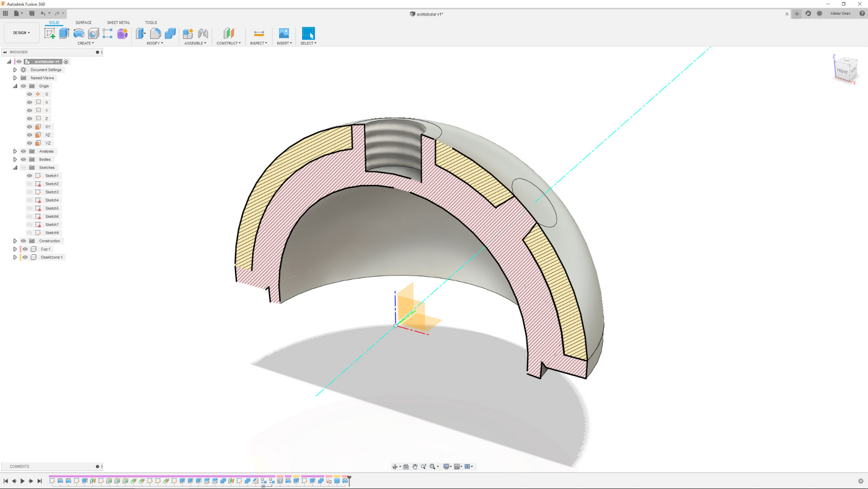Select the Press Pull tool icon
This screenshot has height=489, width=868.
pyautogui.click(x=141, y=34)
